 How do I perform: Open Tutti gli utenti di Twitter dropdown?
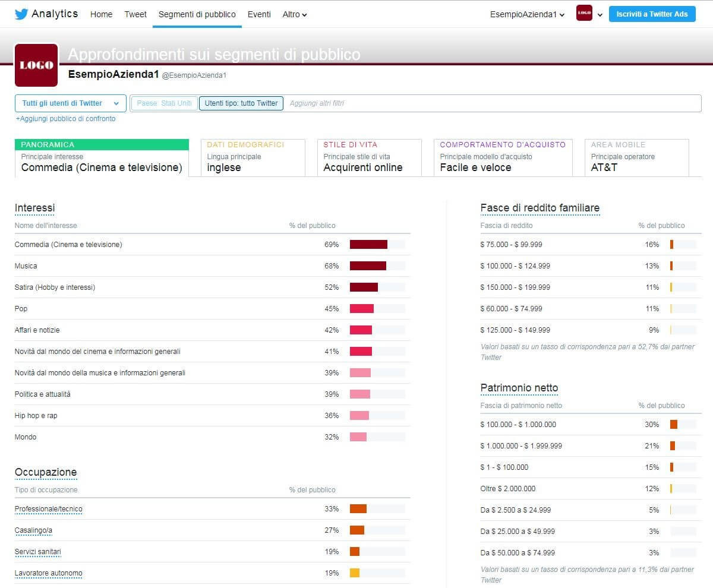pos(71,103)
